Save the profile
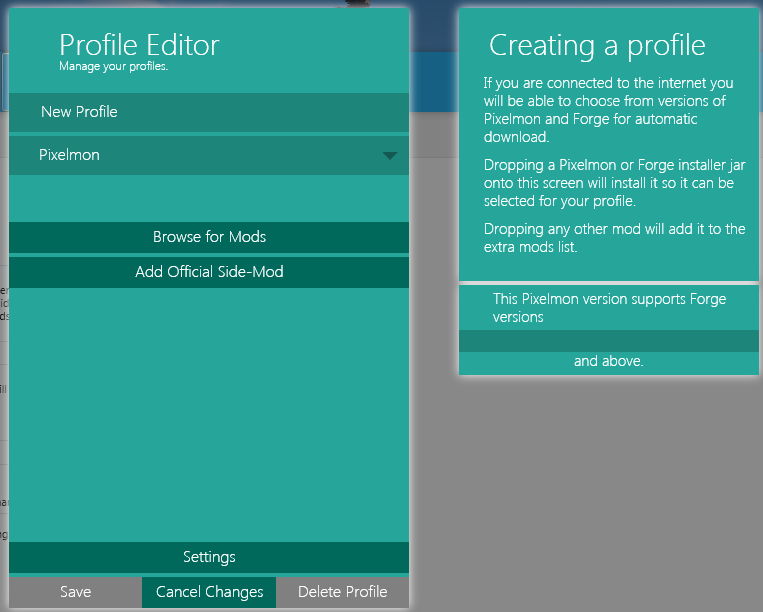This screenshot has height=612, width=763. (75, 592)
